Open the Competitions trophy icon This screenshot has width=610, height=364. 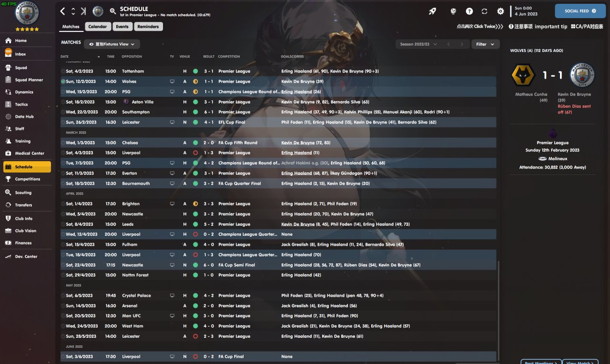[8, 179]
